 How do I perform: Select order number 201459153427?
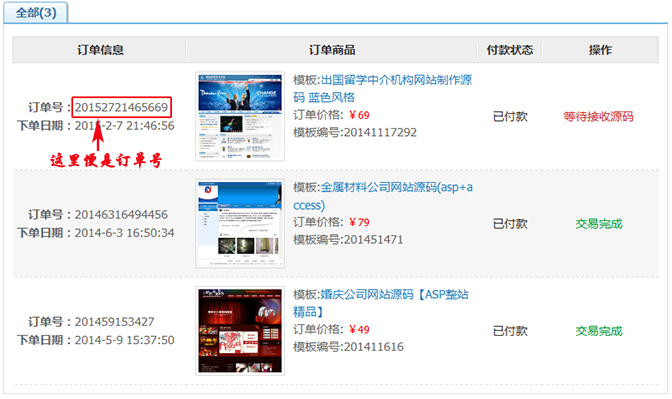pyautogui.click(x=114, y=321)
